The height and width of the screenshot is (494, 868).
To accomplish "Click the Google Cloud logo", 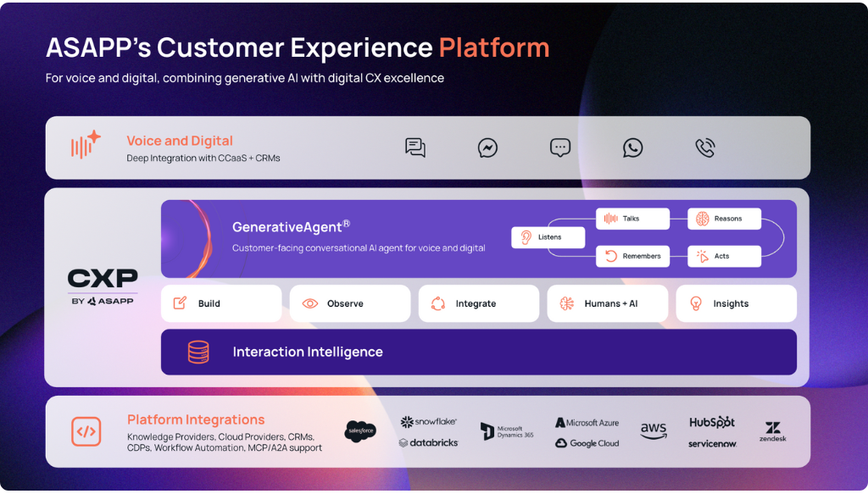I will pyautogui.click(x=587, y=443).
